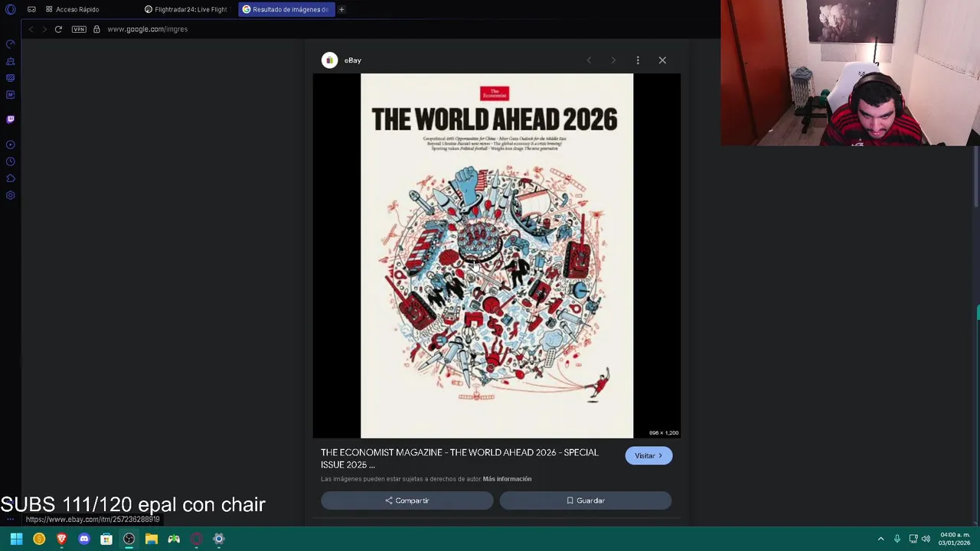Open Opera GX from taskbar
Image resolution: width=980 pixels, height=551 pixels.
pyautogui.click(x=196, y=539)
